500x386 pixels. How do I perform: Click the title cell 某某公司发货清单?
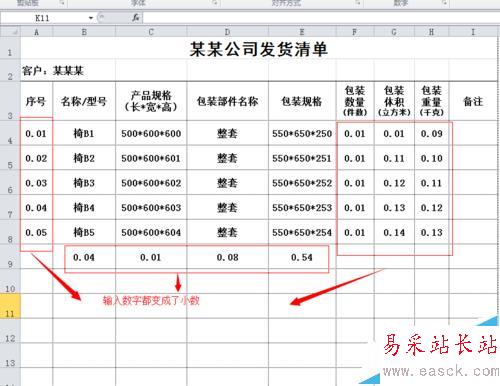[x=259, y=49]
